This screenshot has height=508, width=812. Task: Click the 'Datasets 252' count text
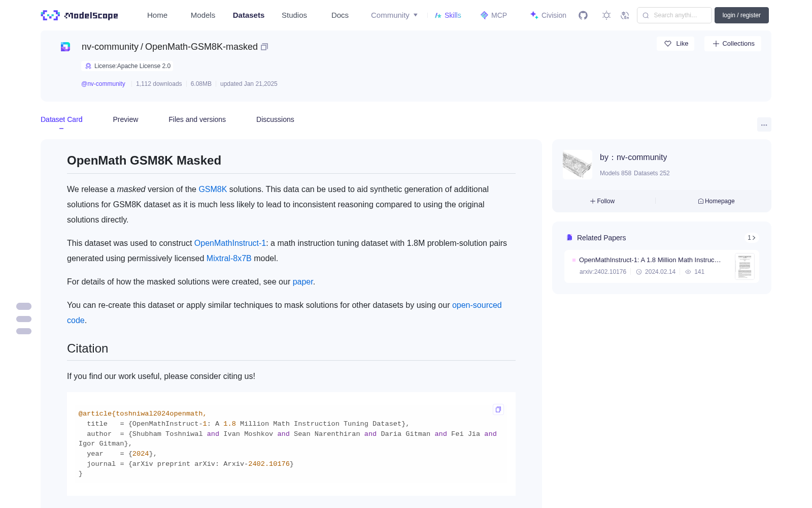tap(652, 173)
